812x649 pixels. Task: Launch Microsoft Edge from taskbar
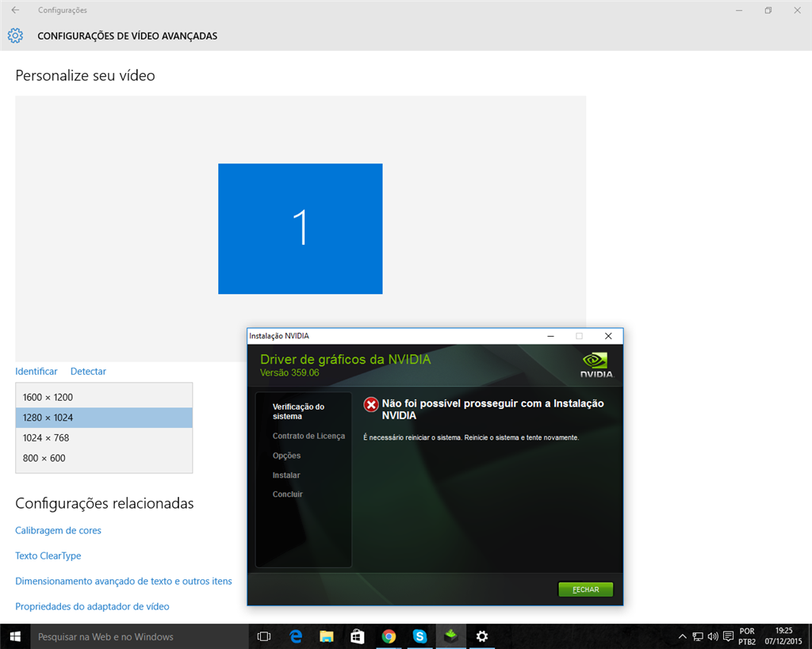pos(296,636)
